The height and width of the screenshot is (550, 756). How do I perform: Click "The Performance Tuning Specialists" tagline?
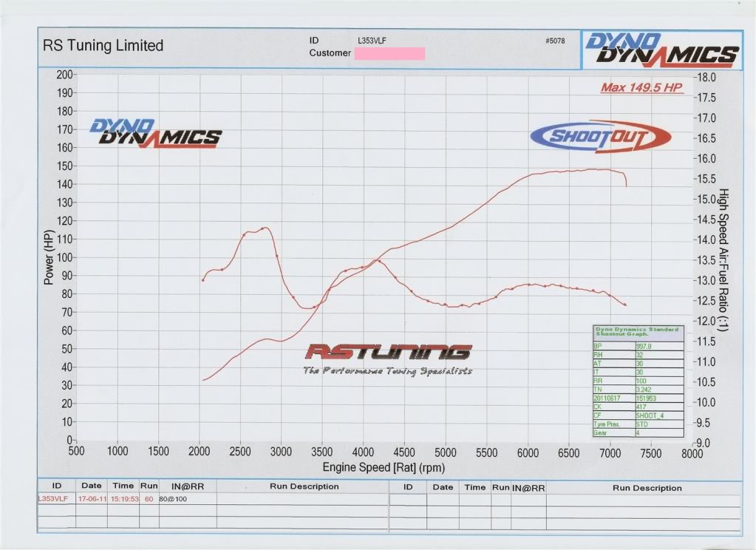point(387,370)
